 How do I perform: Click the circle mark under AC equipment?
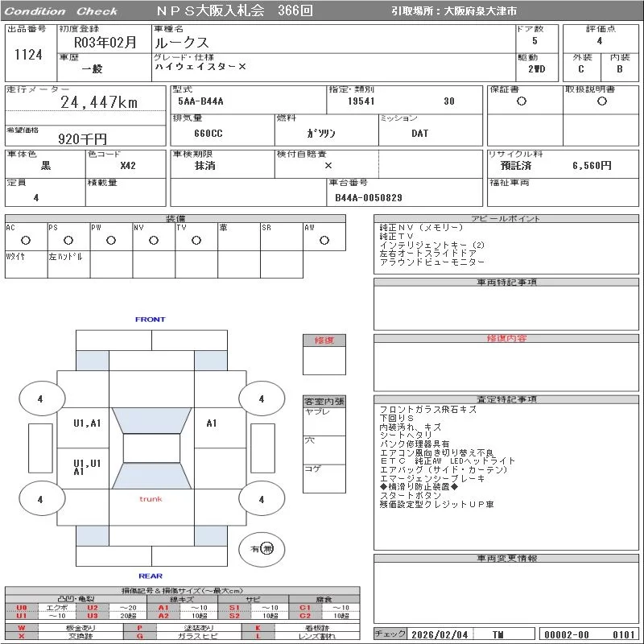pyautogui.click(x=26, y=240)
